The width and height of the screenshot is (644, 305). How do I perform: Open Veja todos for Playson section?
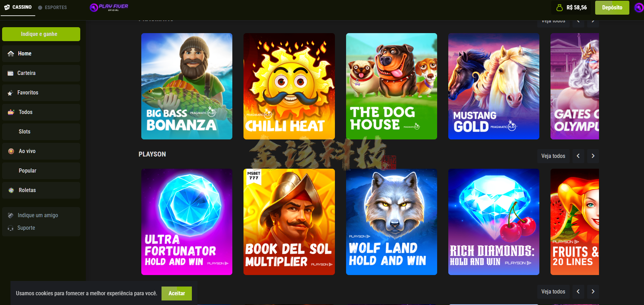click(x=553, y=156)
